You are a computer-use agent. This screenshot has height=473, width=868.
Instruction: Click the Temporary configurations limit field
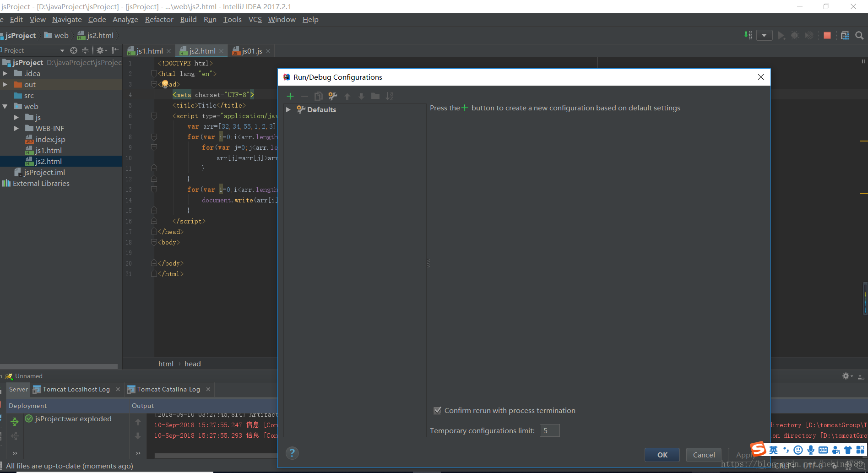click(549, 430)
